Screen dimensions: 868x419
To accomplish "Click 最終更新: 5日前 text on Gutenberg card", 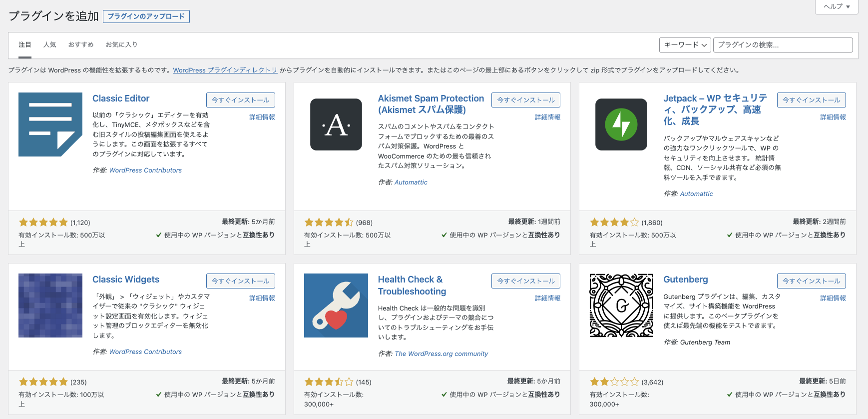I will coord(823,381).
